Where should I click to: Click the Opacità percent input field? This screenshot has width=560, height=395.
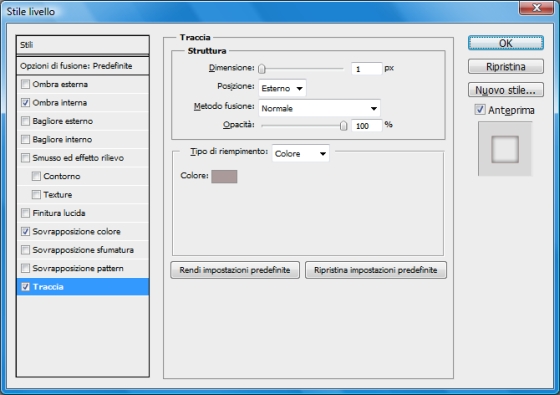coord(367,126)
